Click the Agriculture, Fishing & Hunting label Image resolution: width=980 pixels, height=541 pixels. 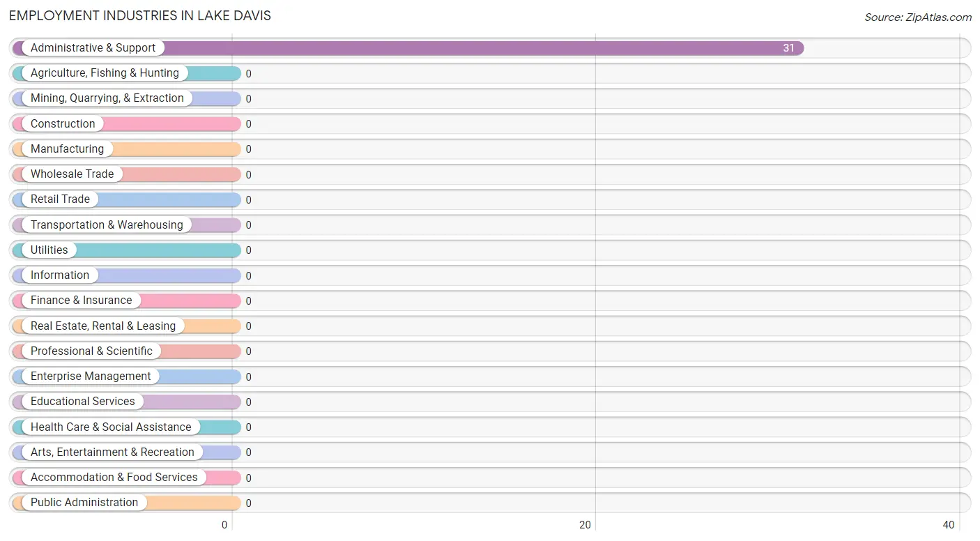click(x=105, y=73)
